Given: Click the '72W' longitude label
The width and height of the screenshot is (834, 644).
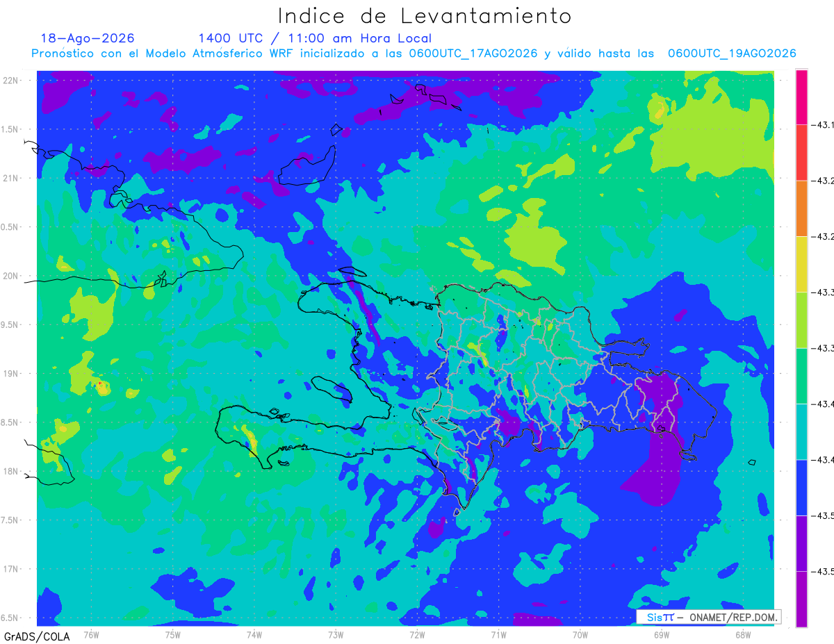Looking at the screenshot, I should pyautogui.click(x=417, y=635).
